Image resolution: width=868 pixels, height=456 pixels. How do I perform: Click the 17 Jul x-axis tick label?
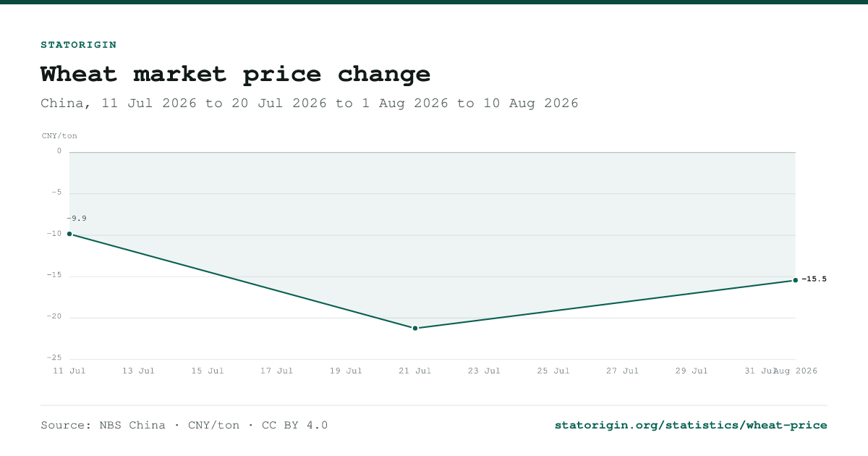(x=276, y=371)
